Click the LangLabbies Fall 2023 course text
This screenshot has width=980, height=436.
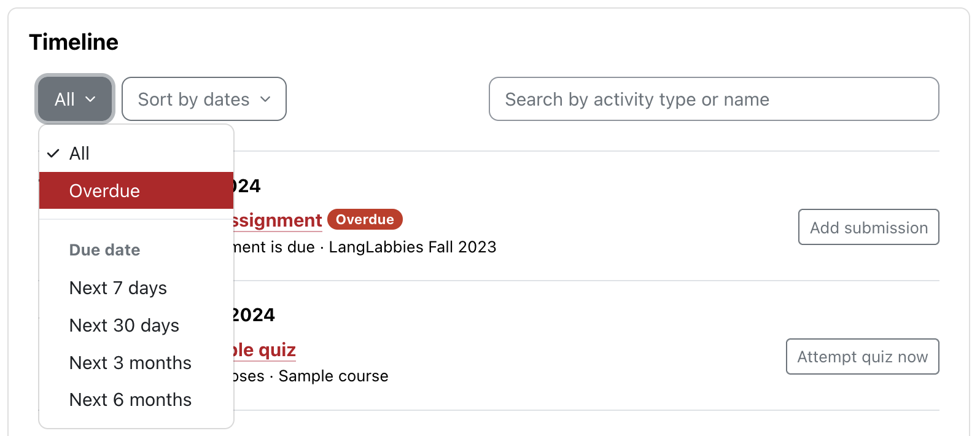pos(412,247)
